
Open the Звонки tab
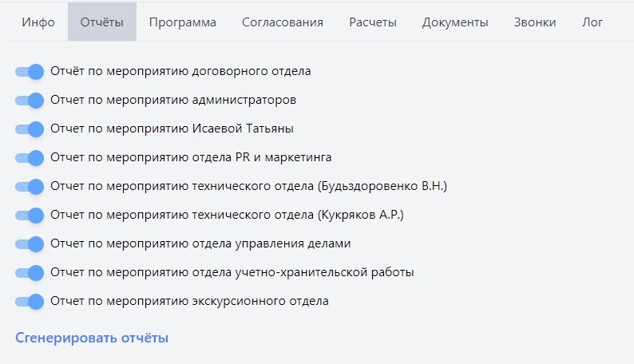[x=535, y=22]
